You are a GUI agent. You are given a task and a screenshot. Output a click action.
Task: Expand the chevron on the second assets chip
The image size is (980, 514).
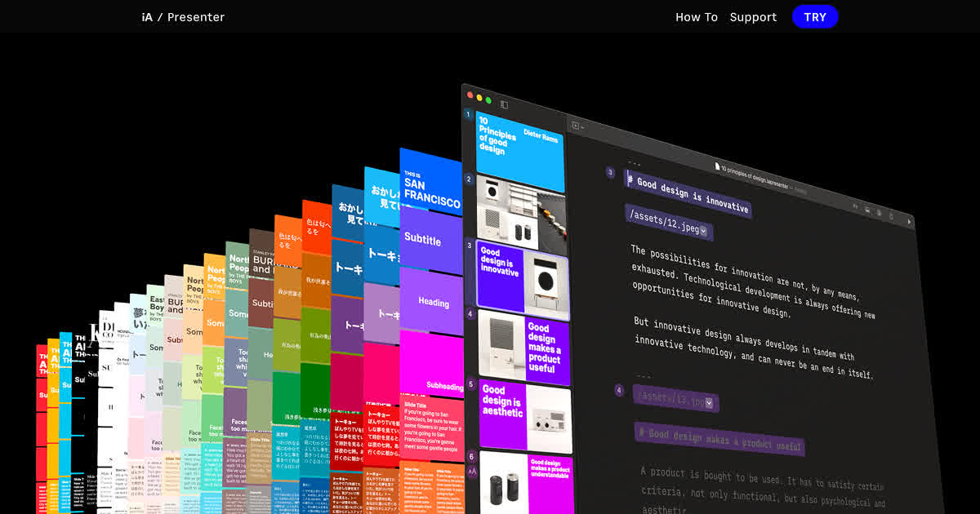click(x=710, y=402)
